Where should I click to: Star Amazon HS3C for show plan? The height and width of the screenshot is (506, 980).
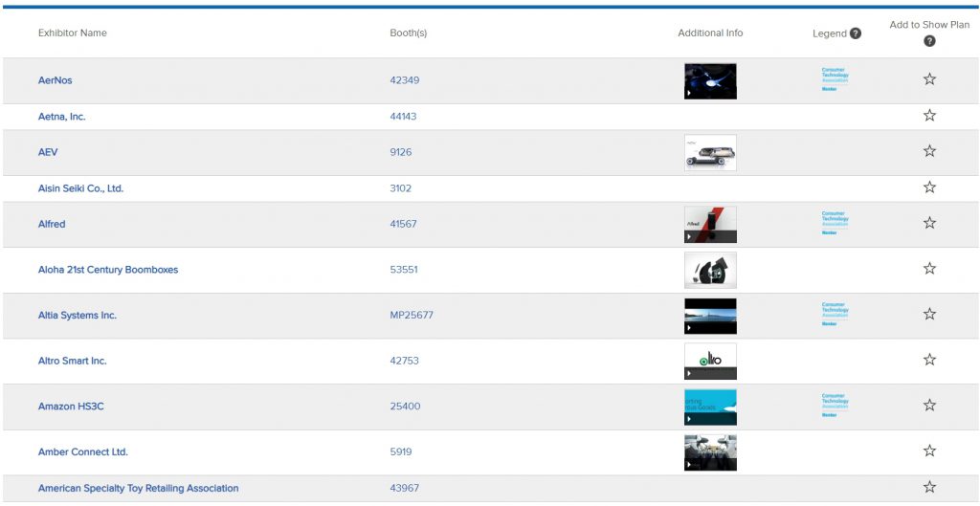929,405
